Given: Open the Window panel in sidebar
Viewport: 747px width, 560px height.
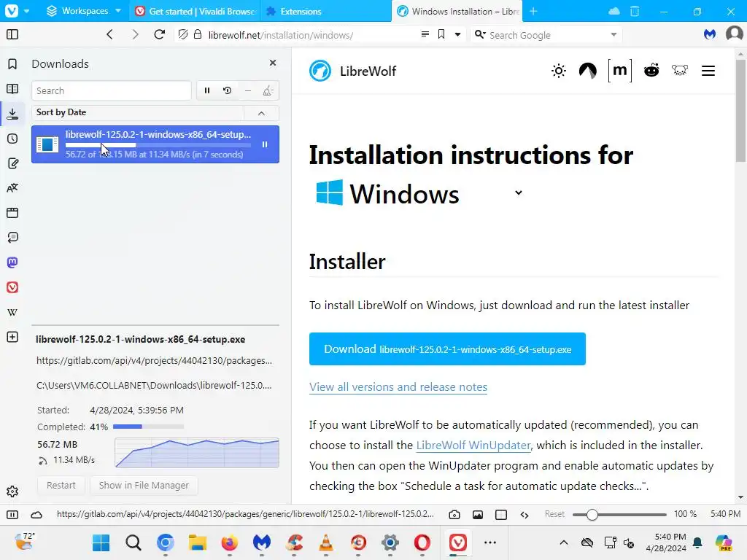Looking at the screenshot, I should (x=12, y=213).
